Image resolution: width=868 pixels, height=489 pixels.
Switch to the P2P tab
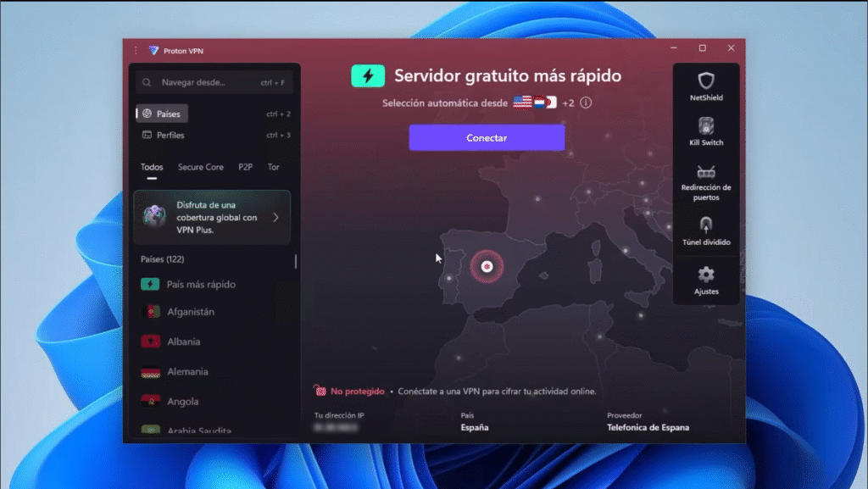coord(245,167)
